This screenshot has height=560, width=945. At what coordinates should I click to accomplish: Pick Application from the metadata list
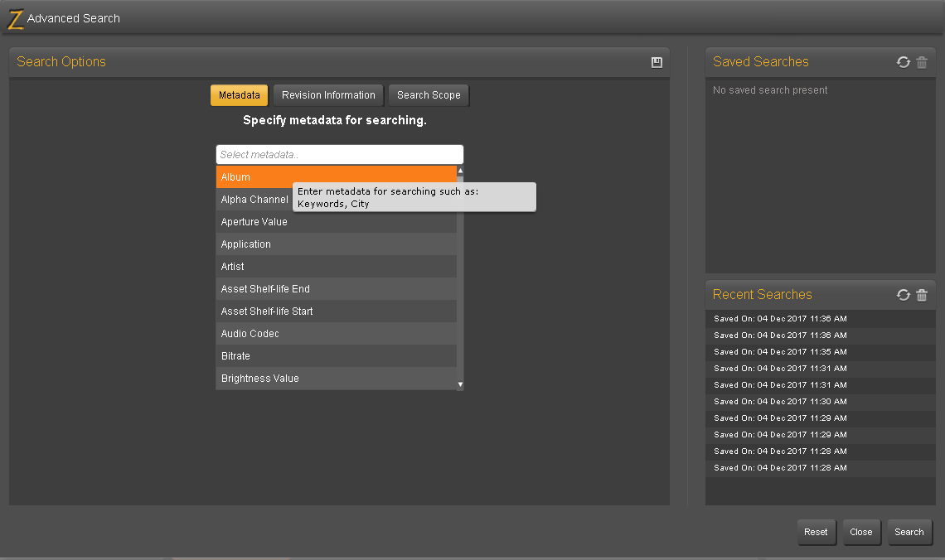coord(337,244)
